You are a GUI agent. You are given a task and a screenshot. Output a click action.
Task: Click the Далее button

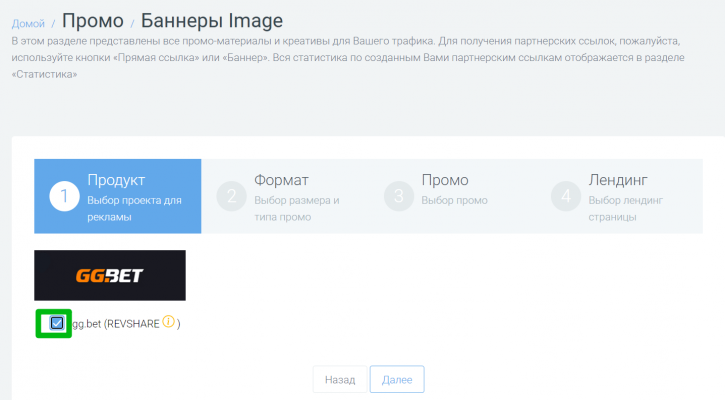397,380
